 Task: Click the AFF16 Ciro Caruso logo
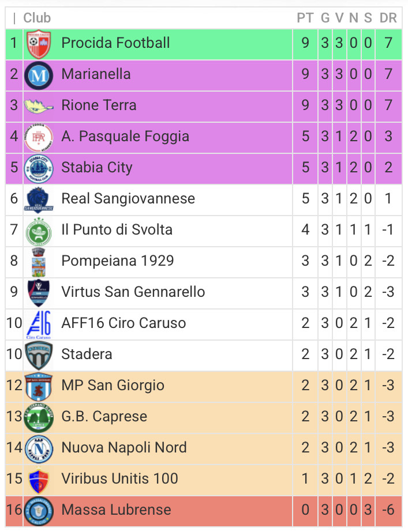coord(39,324)
